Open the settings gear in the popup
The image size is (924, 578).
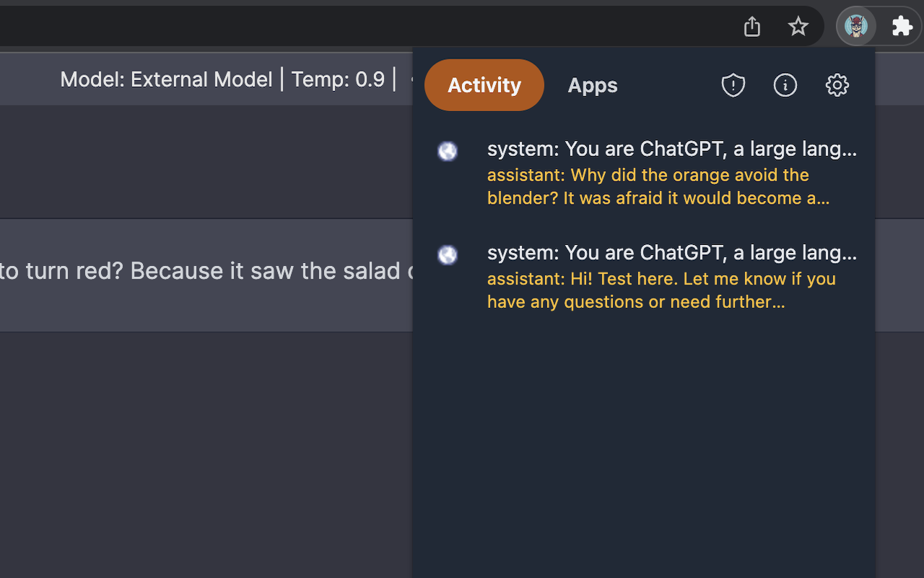point(837,85)
